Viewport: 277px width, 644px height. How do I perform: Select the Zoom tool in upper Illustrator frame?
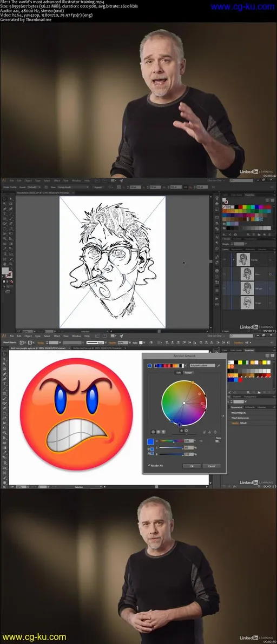point(11,264)
